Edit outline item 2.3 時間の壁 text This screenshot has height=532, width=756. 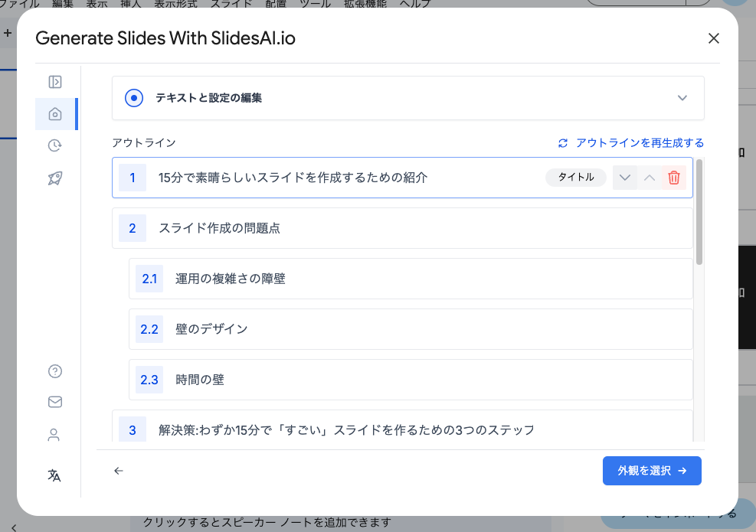point(200,380)
